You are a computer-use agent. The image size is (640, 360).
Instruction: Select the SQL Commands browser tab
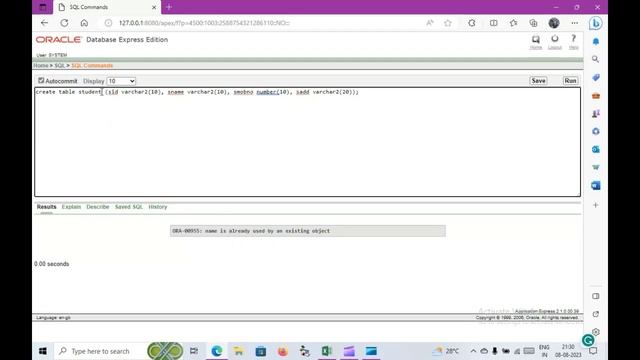(107, 7)
